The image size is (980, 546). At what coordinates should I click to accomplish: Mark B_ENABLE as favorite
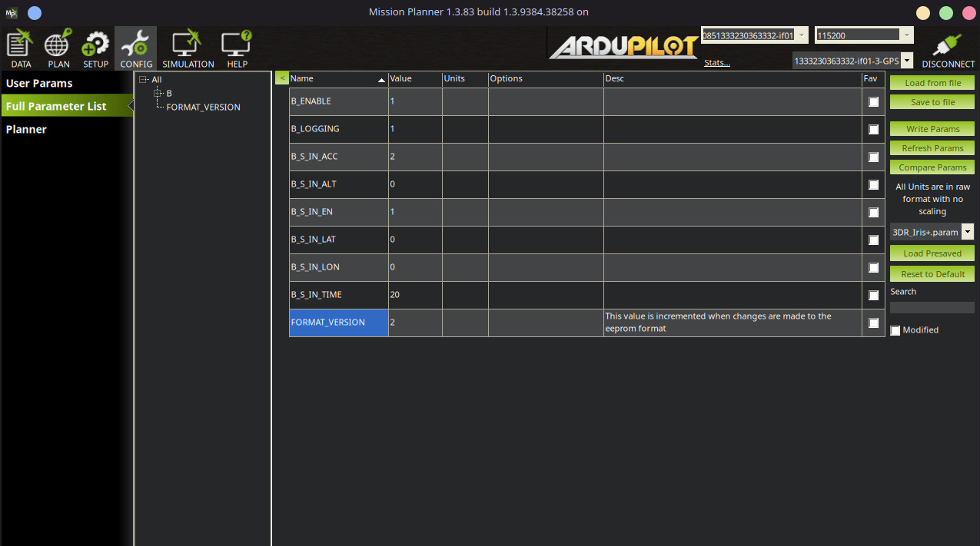[x=873, y=102]
